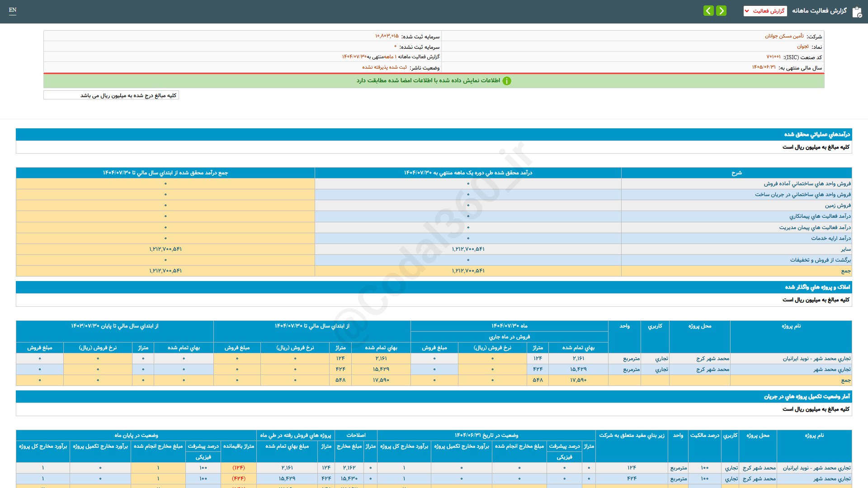Click company name تأمین مسکن جوانان
Viewport: 868px width, 488px height.
tap(784, 36)
